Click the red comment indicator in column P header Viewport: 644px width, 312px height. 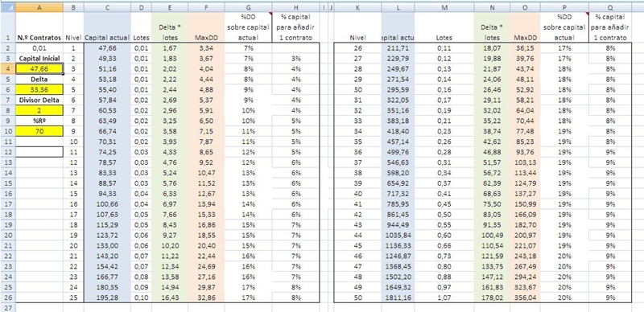587,14
